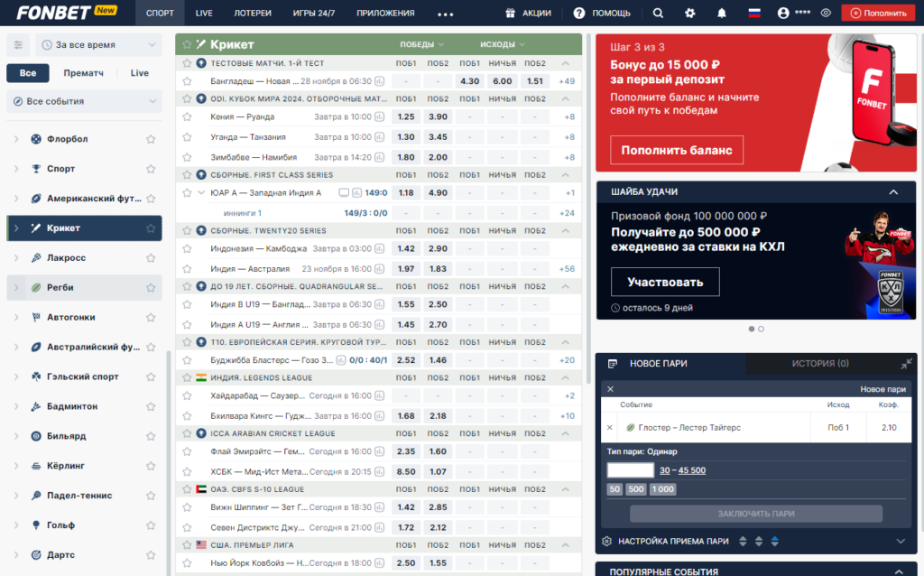Star the Индия — Австралия match
The height and width of the screenshot is (576, 924).
[187, 269]
